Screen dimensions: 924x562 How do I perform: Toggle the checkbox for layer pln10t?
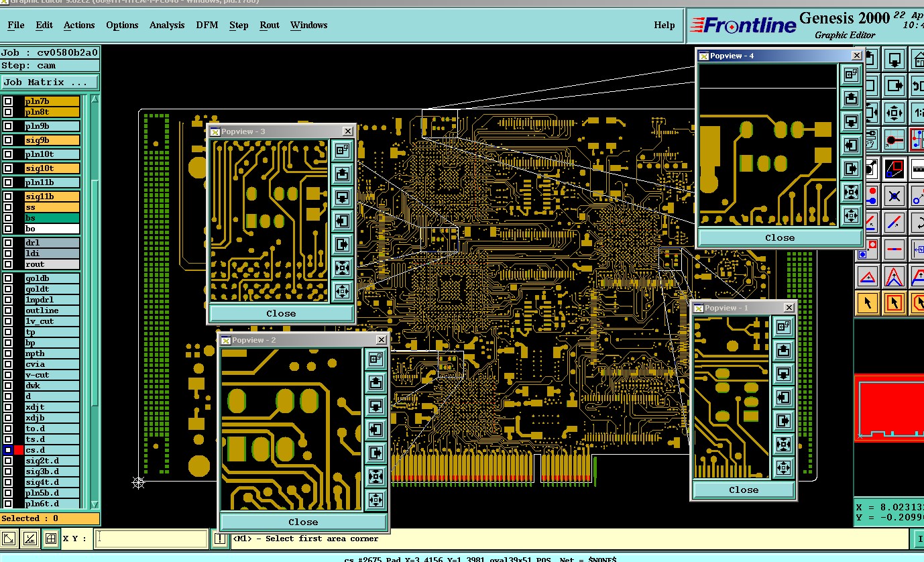pos(8,154)
